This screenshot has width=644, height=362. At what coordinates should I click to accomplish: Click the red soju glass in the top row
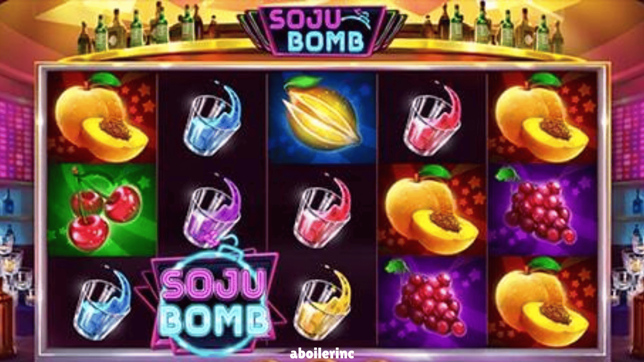coord(432,118)
